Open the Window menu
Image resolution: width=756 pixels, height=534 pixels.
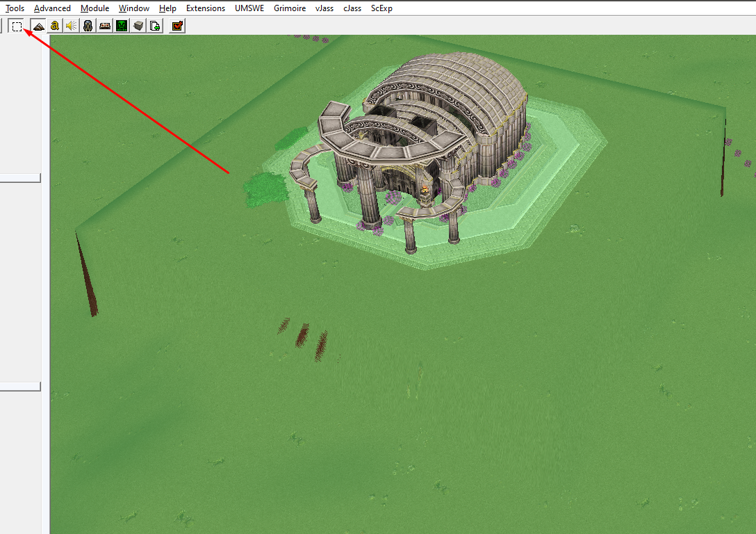[133, 8]
